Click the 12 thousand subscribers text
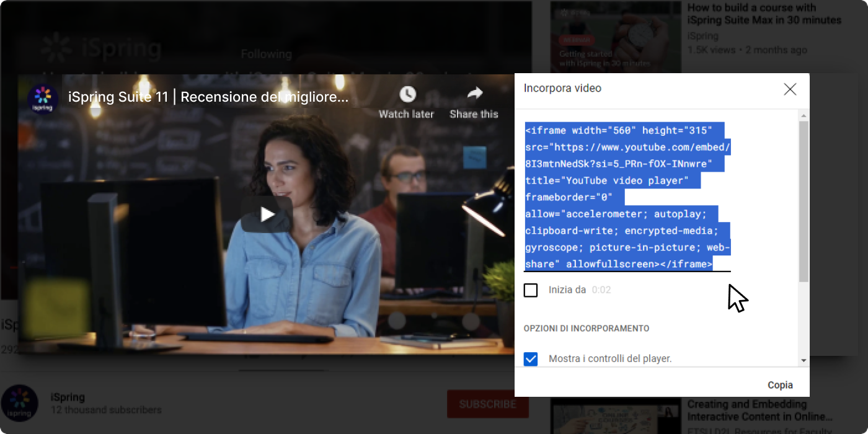Image resolution: width=868 pixels, height=434 pixels. pos(106,410)
